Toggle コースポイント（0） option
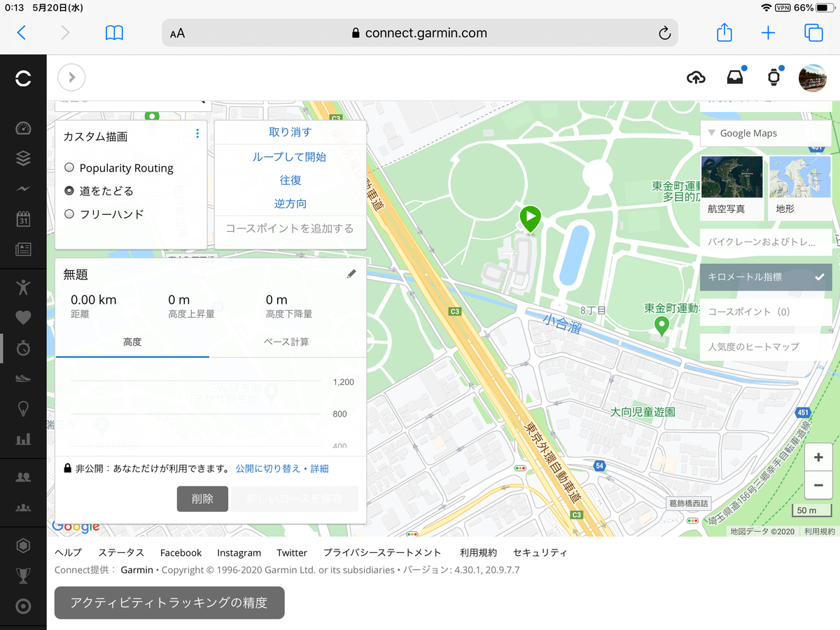The height and width of the screenshot is (630, 840). (766, 311)
